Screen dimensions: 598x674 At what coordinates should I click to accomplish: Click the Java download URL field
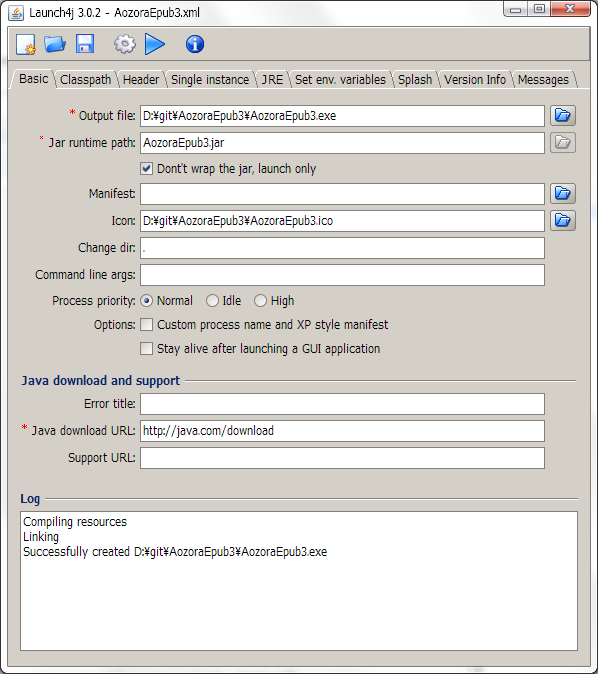342,431
